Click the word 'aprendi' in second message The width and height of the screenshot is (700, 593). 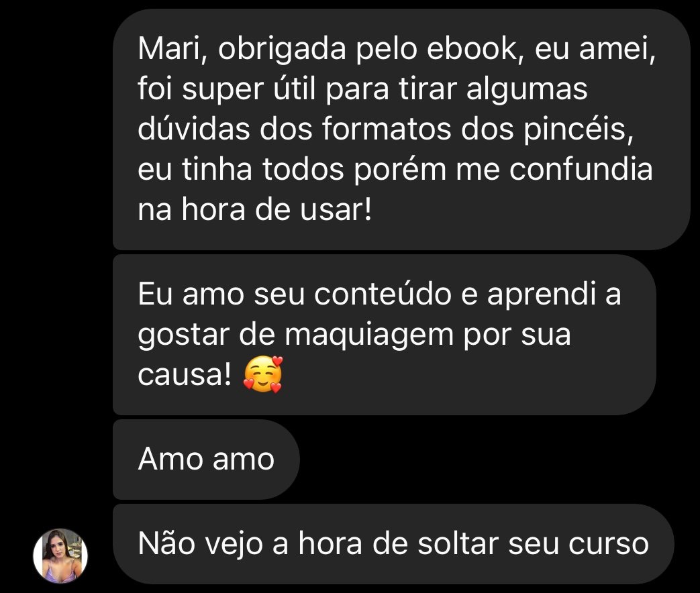[x=542, y=296]
